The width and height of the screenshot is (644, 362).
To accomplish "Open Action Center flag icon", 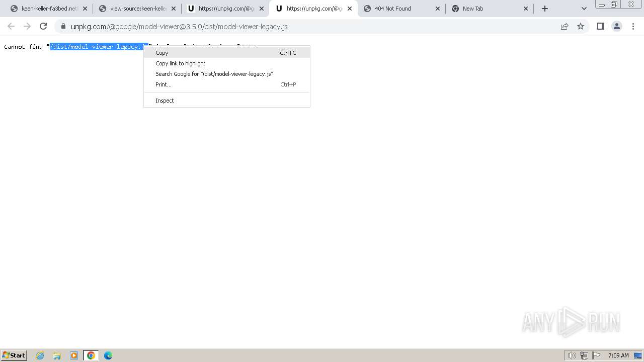I will pyautogui.click(x=596, y=355).
